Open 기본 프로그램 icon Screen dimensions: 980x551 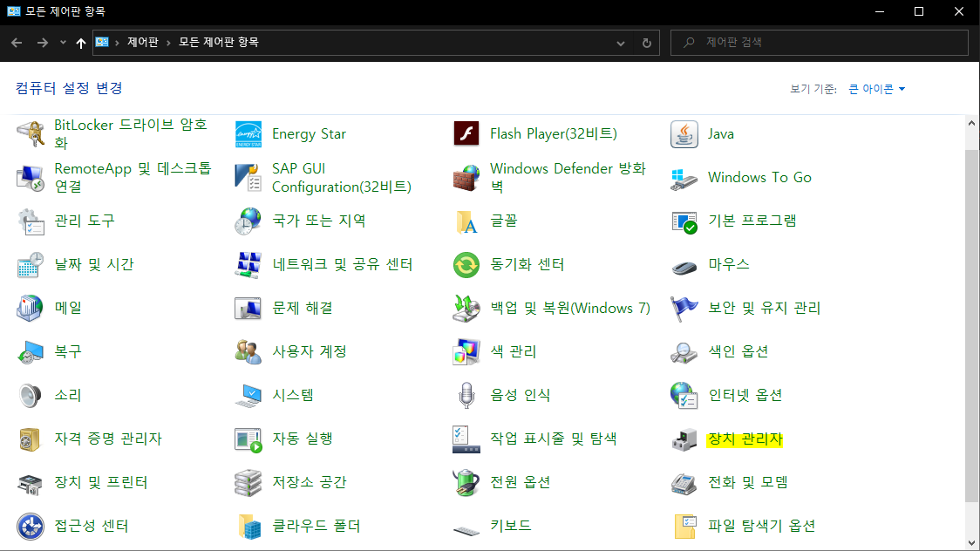click(x=684, y=221)
